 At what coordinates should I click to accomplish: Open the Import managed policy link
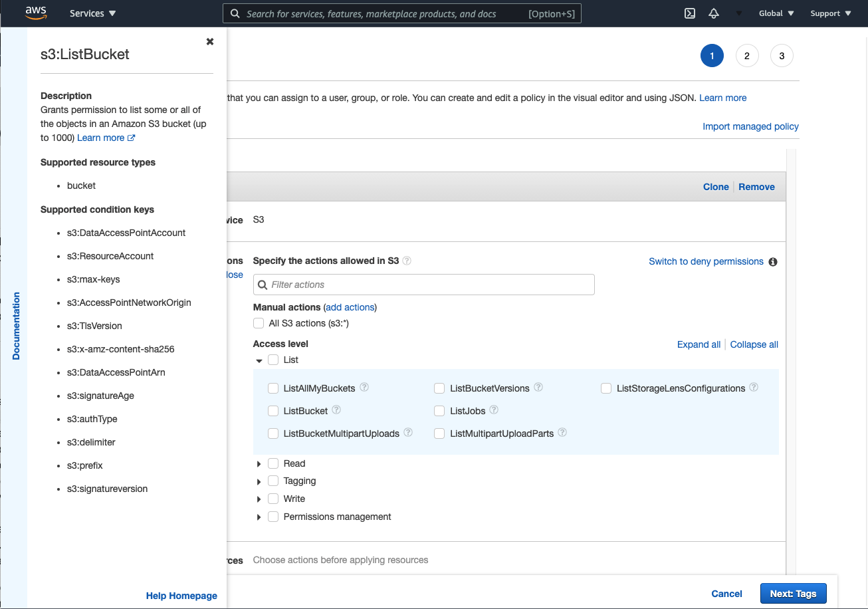(750, 126)
